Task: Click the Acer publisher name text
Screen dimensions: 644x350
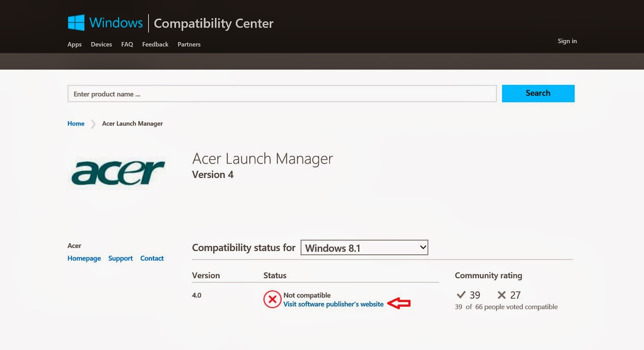Action: tap(74, 246)
